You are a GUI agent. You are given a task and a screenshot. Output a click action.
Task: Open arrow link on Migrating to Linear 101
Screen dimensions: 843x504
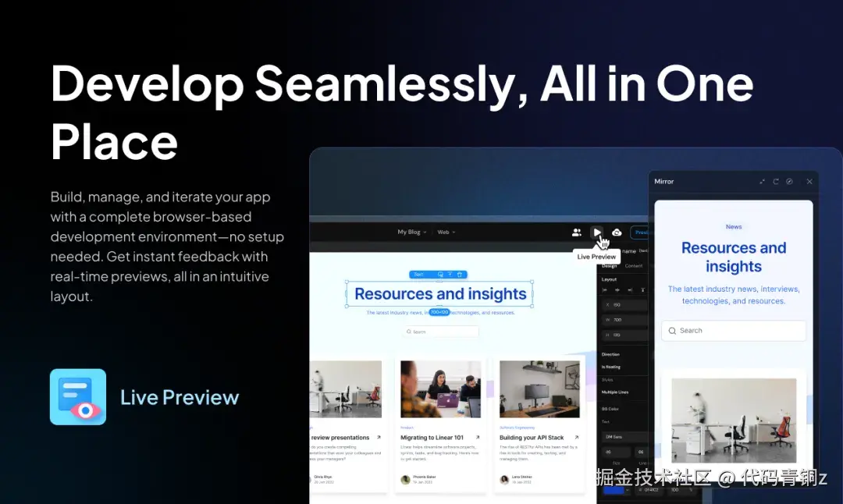(x=478, y=438)
